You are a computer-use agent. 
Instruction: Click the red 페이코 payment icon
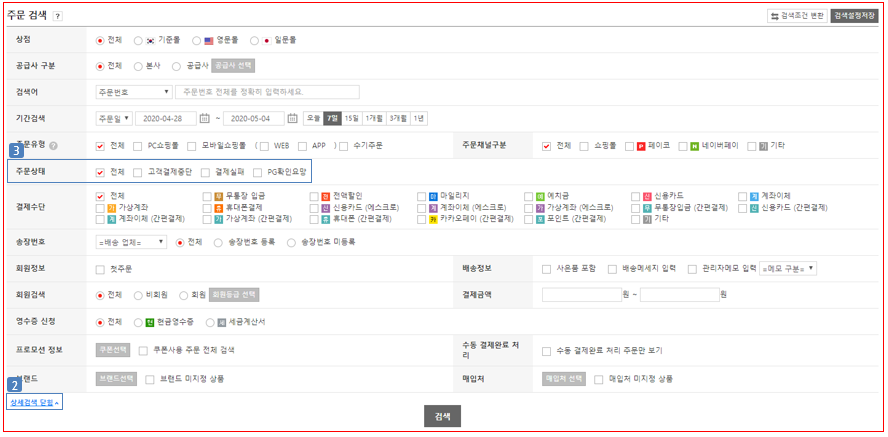click(642, 146)
